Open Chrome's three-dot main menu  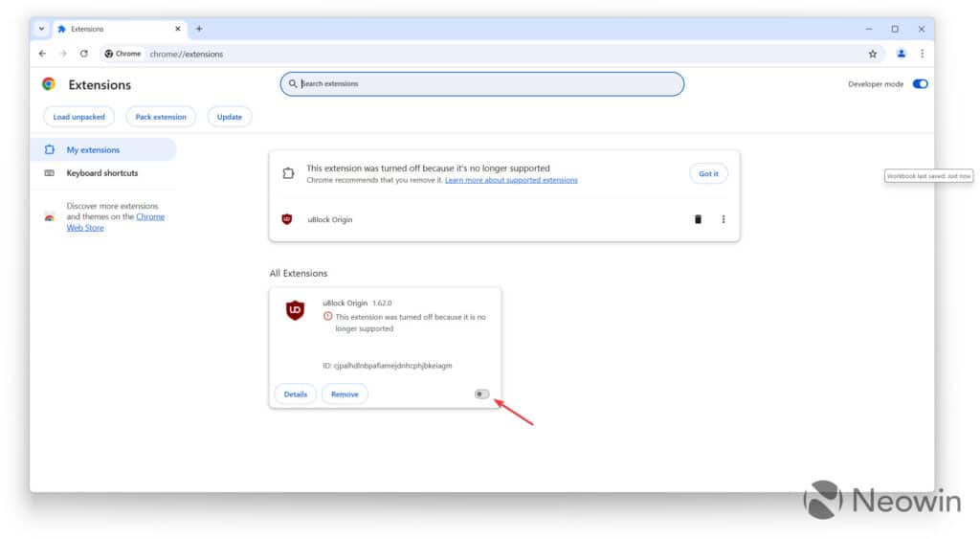922,54
